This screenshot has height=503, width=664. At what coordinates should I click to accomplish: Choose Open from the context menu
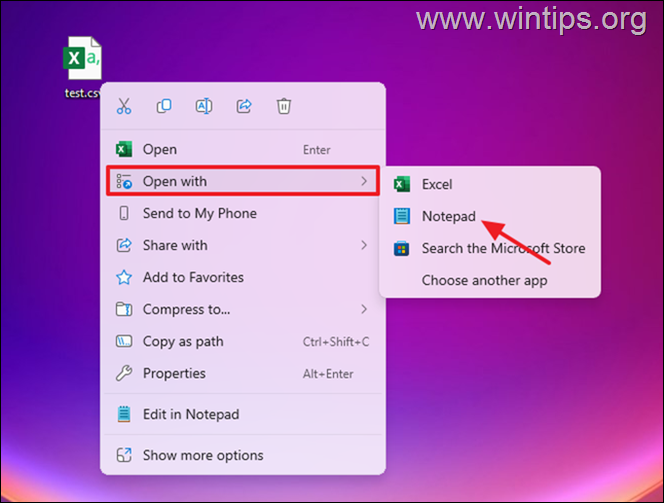(x=160, y=149)
